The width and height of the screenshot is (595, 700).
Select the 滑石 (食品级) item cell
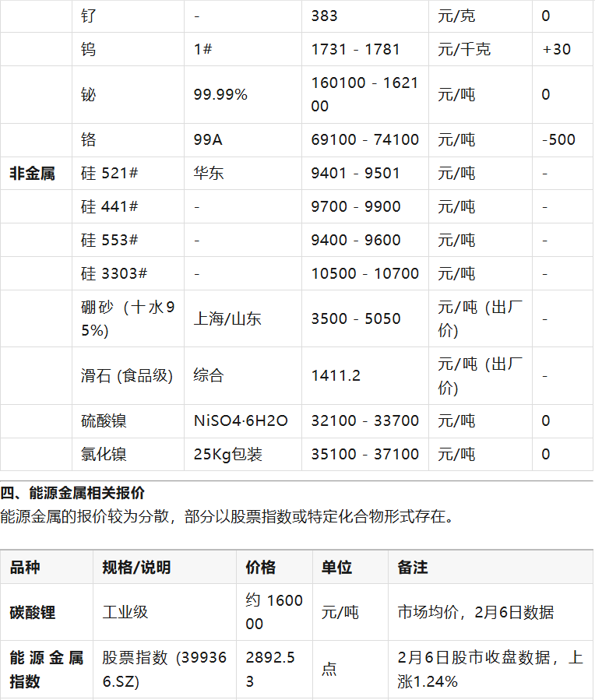pos(127,376)
